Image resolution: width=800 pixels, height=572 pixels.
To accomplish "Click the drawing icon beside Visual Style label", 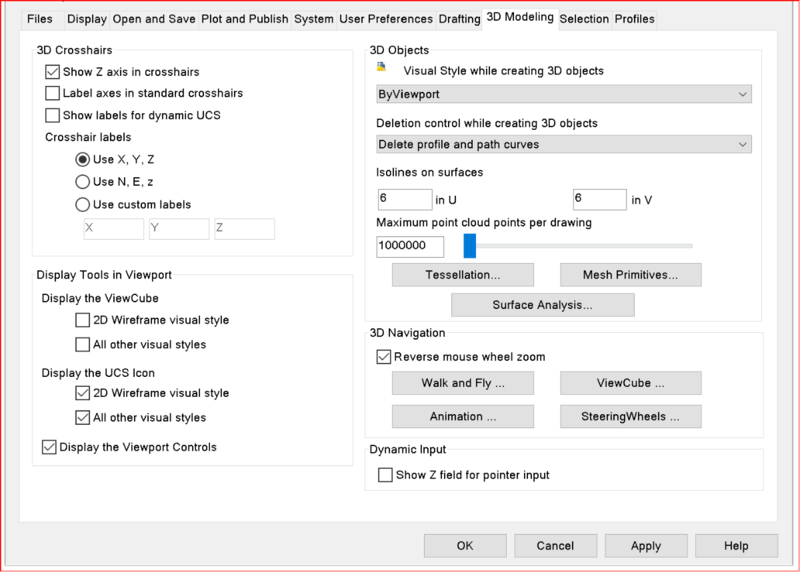I will coord(381,68).
